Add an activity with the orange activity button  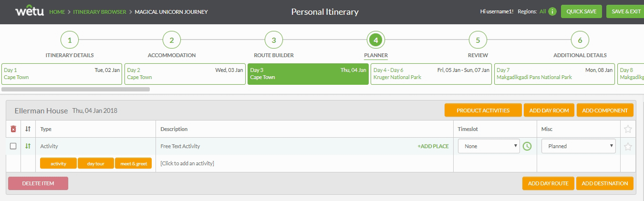(x=58, y=163)
